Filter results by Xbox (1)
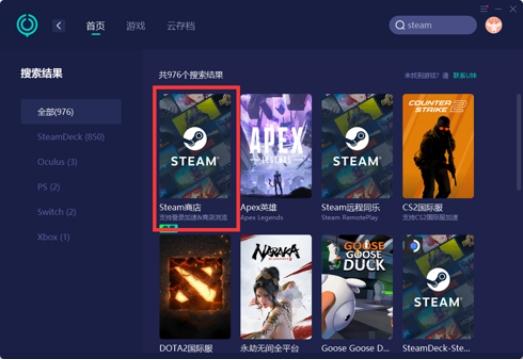Viewport: 523px width, 360px height. 53,237
